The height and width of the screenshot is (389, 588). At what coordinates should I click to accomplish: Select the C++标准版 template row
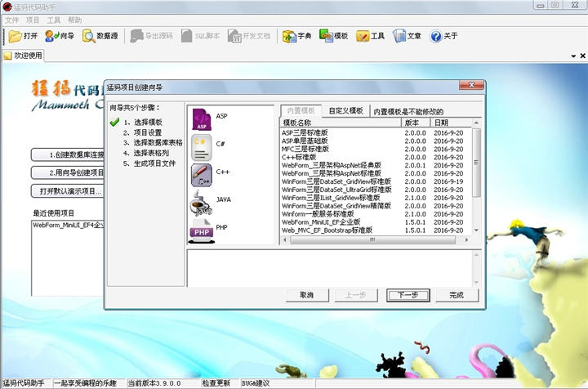[x=305, y=157]
